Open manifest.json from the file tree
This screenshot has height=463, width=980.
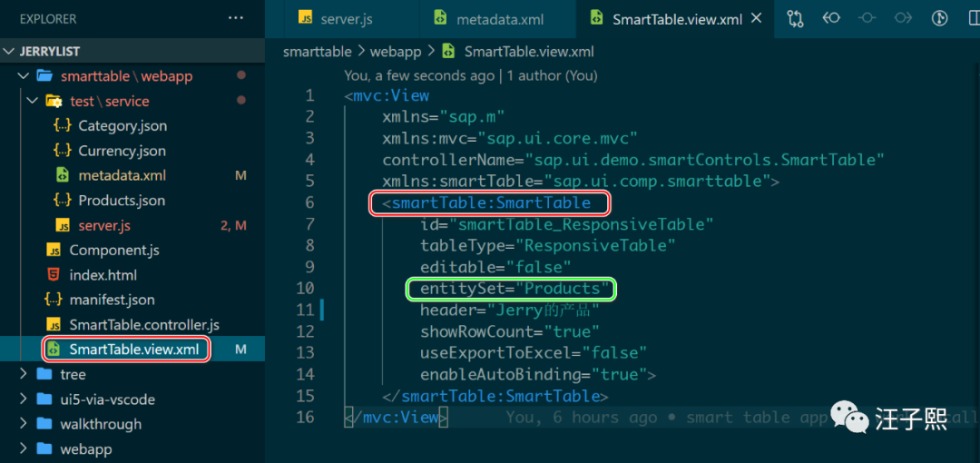pos(112,300)
